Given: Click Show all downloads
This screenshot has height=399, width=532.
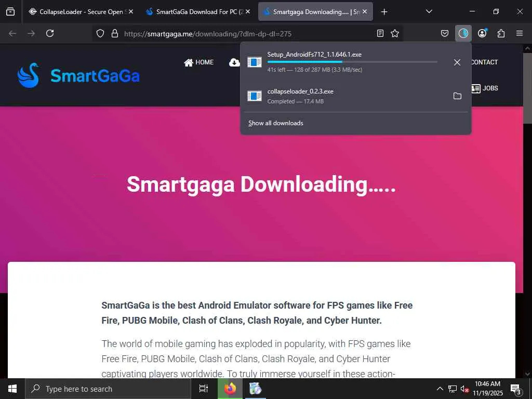Looking at the screenshot, I should tap(276, 123).
